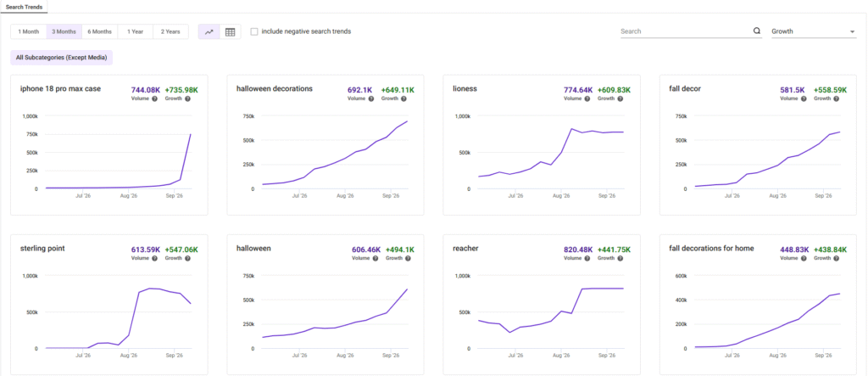The image size is (868, 376).
Task: Open Growth help icon for sterling point
Action: pyautogui.click(x=187, y=258)
